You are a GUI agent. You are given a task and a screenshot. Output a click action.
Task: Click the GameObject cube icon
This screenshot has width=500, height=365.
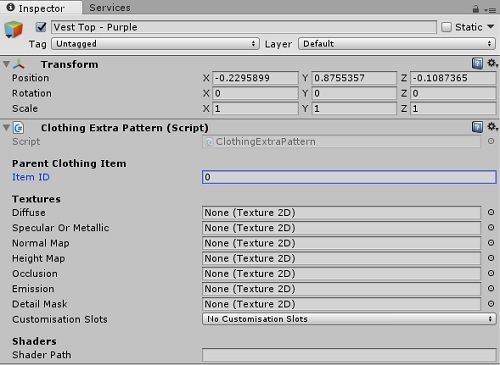pos(14,29)
